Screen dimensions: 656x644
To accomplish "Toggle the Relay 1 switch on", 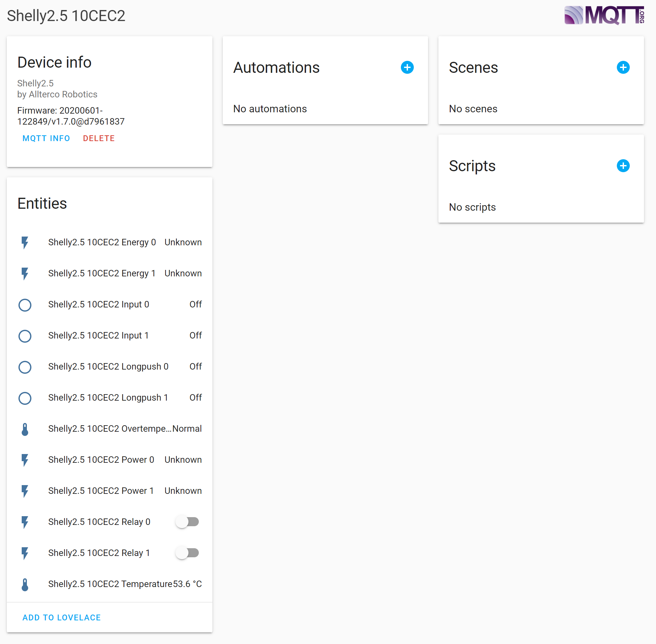I will 187,553.
